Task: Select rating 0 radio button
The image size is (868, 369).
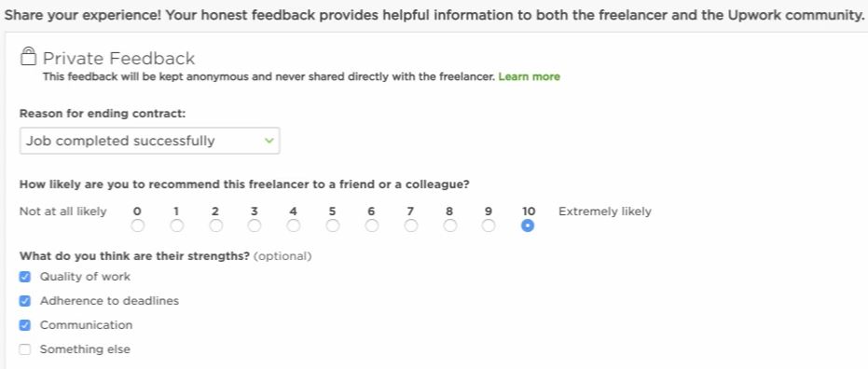Action: coord(138,225)
